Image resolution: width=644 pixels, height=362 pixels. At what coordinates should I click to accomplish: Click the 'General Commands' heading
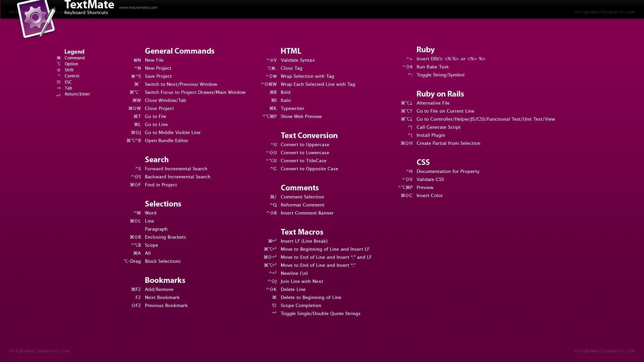(x=179, y=51)
